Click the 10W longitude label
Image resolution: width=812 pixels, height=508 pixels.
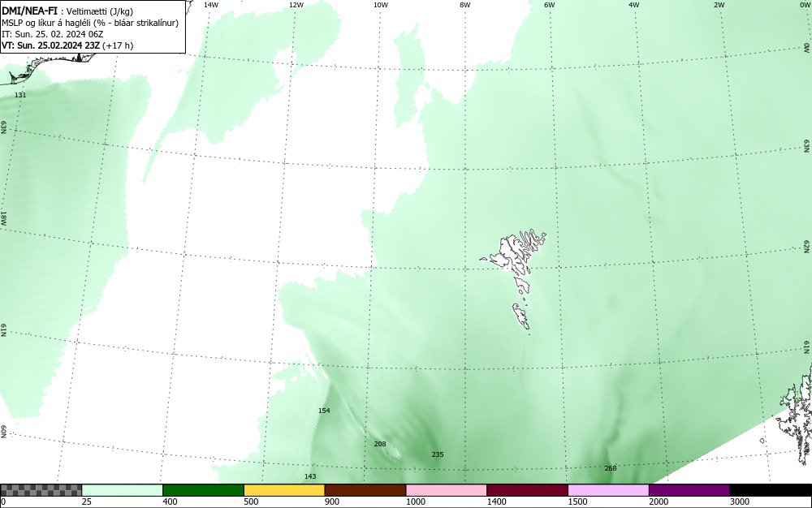click(x=381, y=5)
